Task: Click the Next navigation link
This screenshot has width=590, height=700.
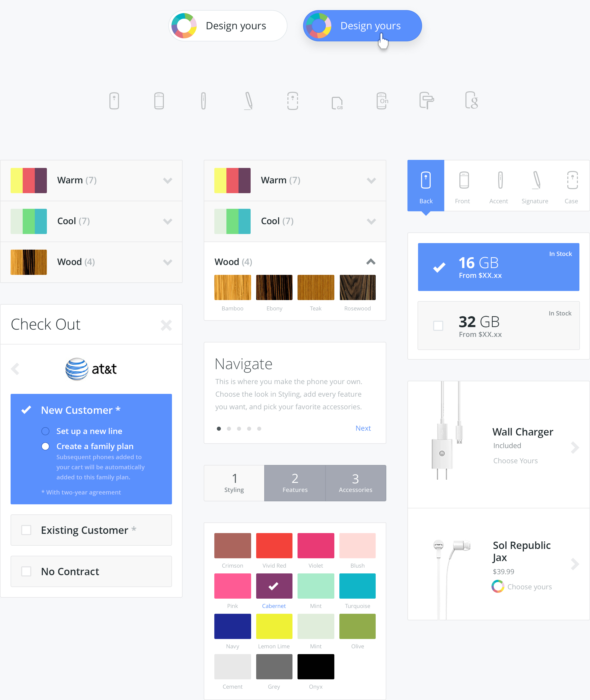Action: 364,428
